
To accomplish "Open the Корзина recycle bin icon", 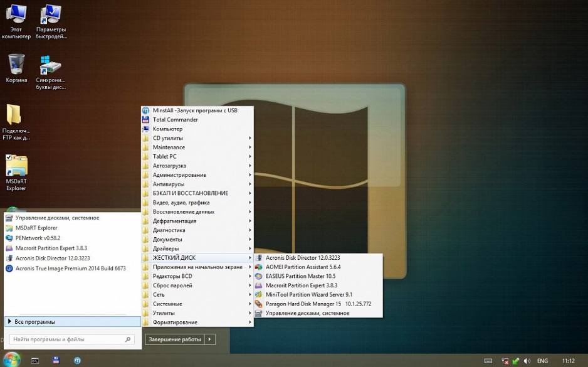I will pyautogui.click(x=16, y=68).
